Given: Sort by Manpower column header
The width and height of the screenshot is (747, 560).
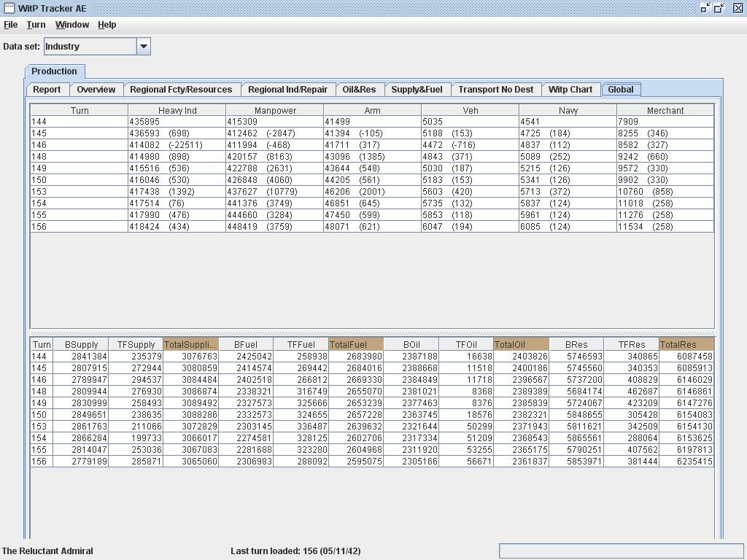Looking at the screenshot, I should click(x=275, y=111).
